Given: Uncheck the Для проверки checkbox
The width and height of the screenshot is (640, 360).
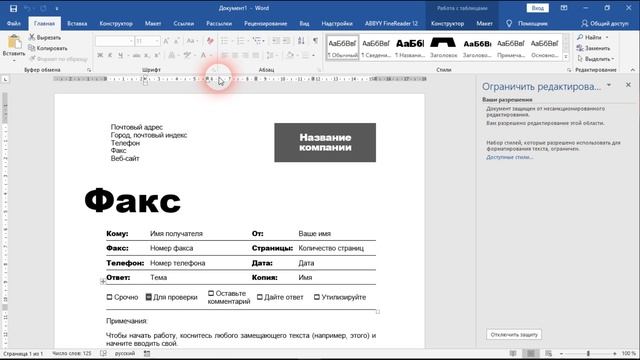Looking at the screenshot, I should pyautogui.click(x=149, y=297).
